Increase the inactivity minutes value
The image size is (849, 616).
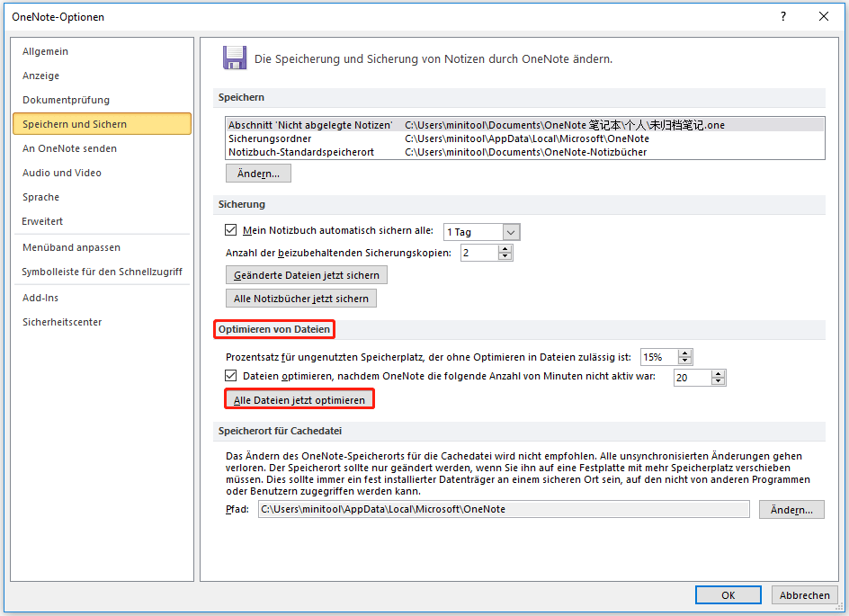pos(718,374)
